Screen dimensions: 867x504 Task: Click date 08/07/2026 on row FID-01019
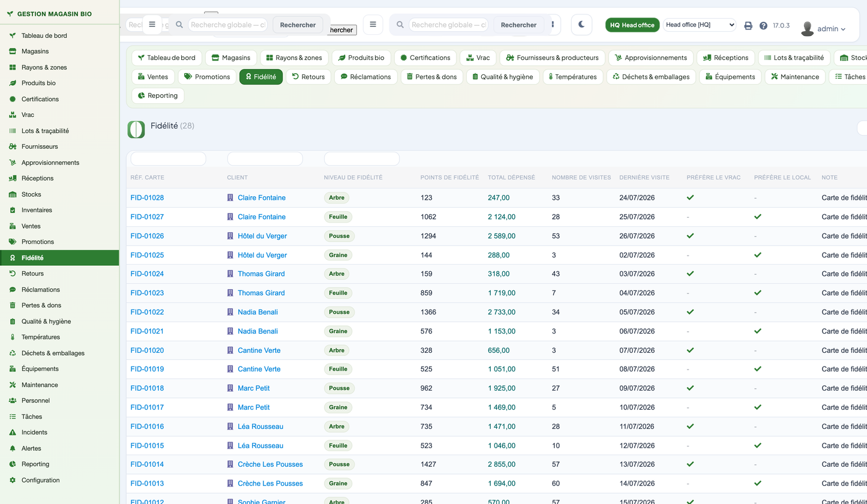[637, 369]
